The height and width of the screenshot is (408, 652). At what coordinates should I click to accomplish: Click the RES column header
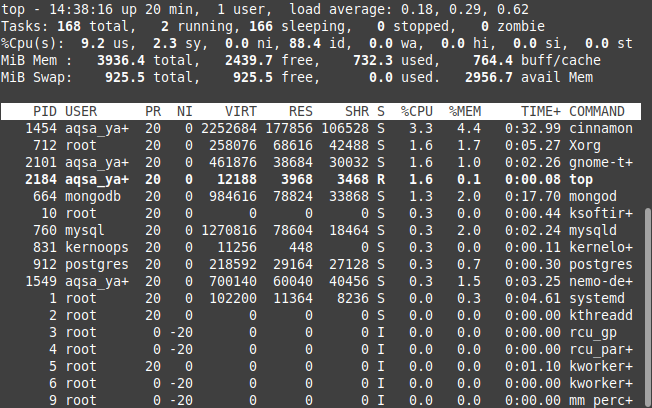pyautogui.click(x=301, y=111)
